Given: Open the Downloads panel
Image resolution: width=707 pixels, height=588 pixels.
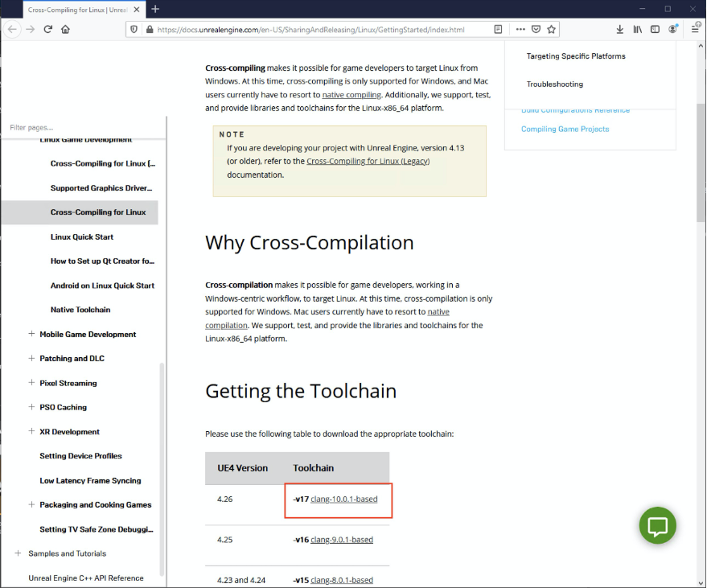Looking at the screenshot, I should 619,27.
